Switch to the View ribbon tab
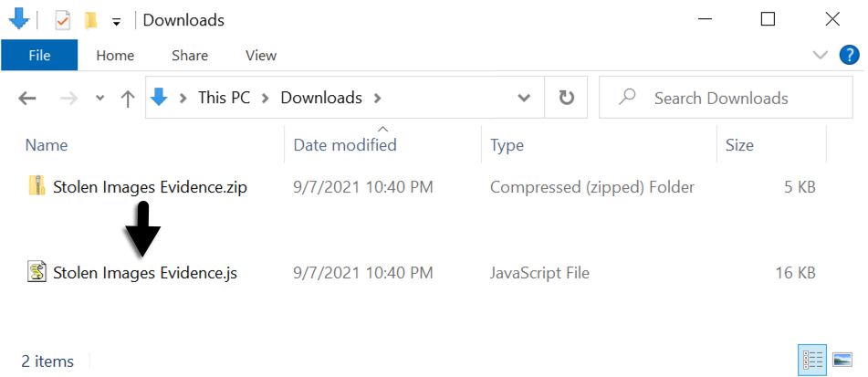Viewport: 868px width, 377px height. click(261, 56)
